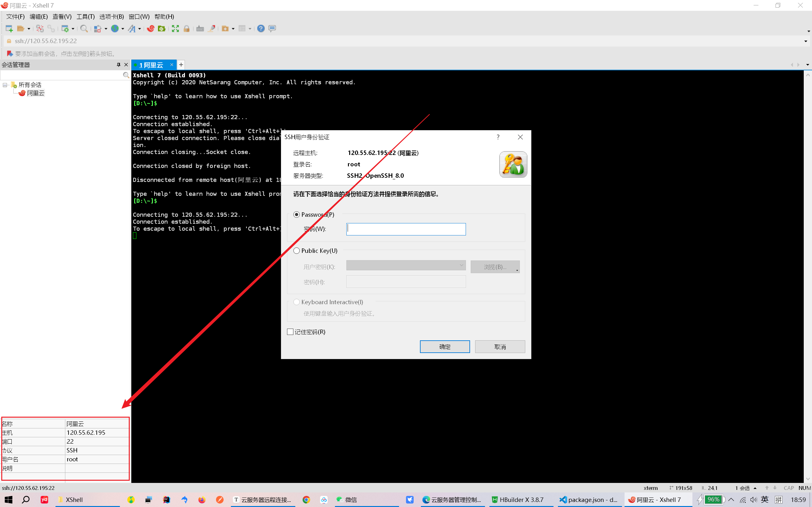Select the Password(P) radio button

point(296,214)
